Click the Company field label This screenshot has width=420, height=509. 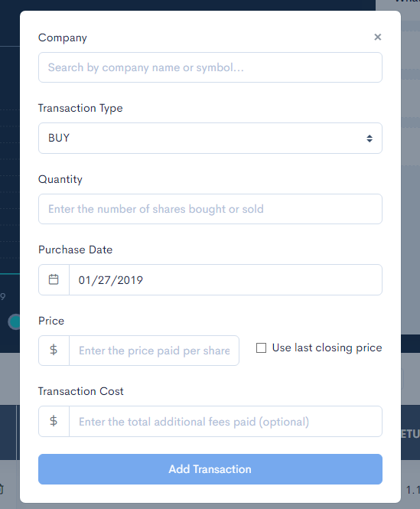pos(63,38)
